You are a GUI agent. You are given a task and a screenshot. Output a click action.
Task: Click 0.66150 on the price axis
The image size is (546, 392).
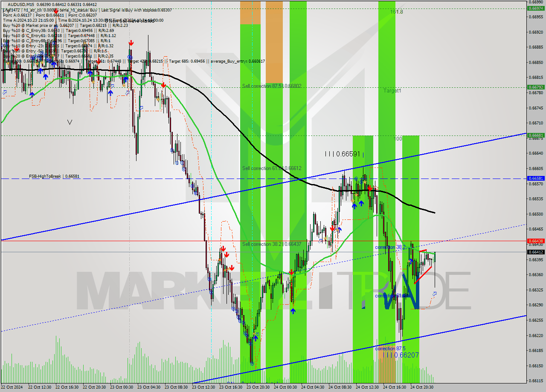tap(535, 366)
